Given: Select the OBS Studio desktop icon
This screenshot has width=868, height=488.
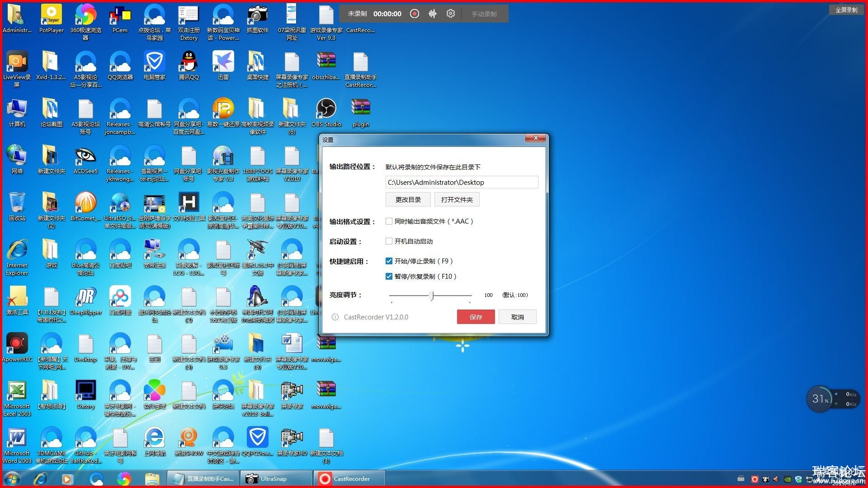Looking at the screenshot, I should tap(326, 113).
